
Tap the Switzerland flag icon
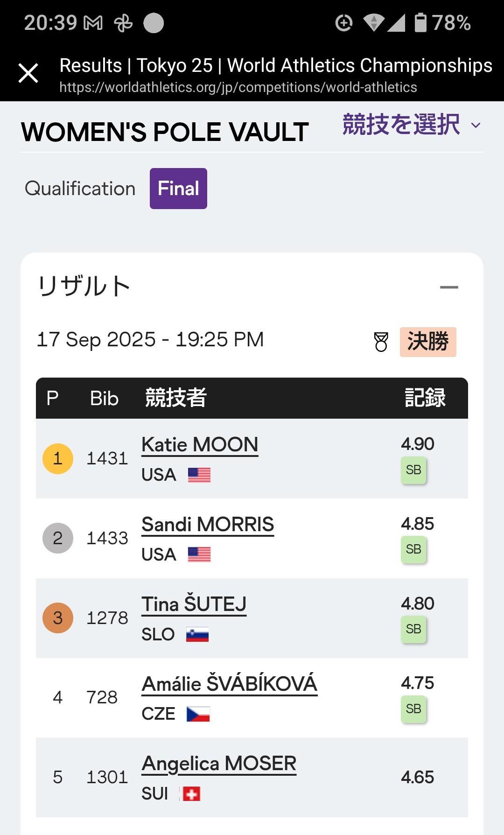(191, 794)
